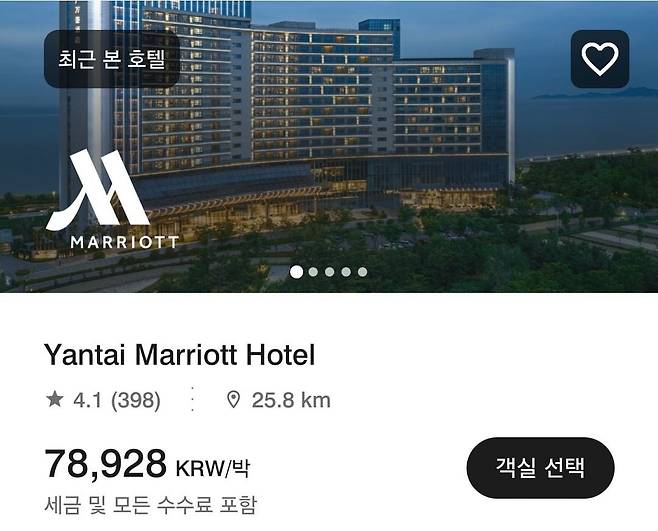Image resolution: width=658 pixels, height=531 pixels.
Task: View the 4.1 rating score
Action: click(87, 400)
